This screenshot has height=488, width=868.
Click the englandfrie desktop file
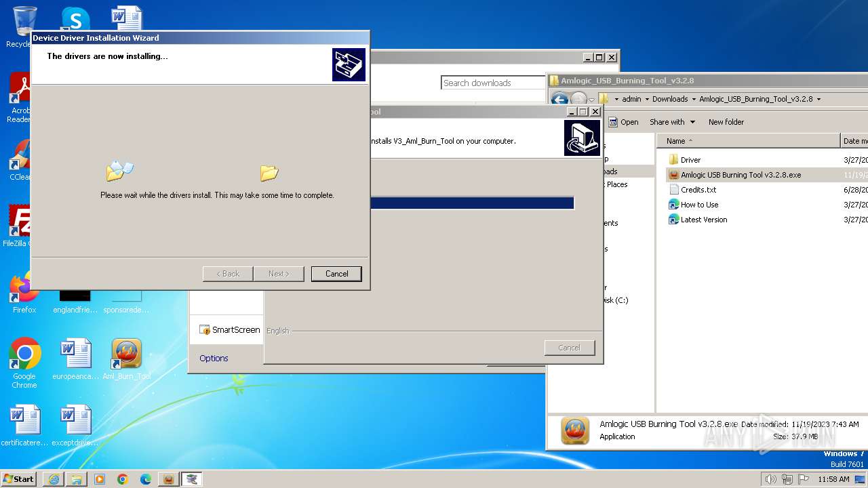point(75,300)
